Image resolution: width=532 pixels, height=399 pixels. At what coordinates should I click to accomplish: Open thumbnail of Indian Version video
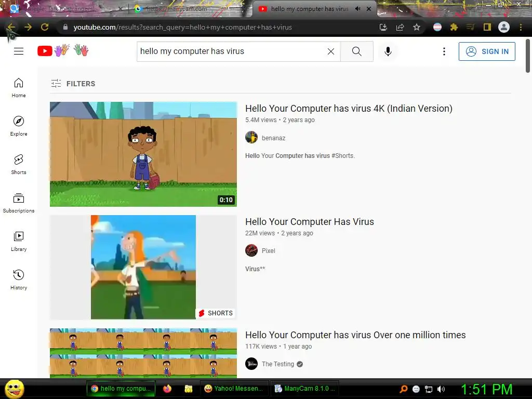pos(143,154)
